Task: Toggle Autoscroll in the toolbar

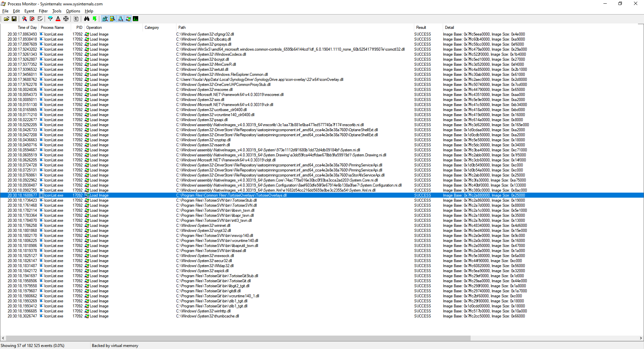Action: click(32, 19)
